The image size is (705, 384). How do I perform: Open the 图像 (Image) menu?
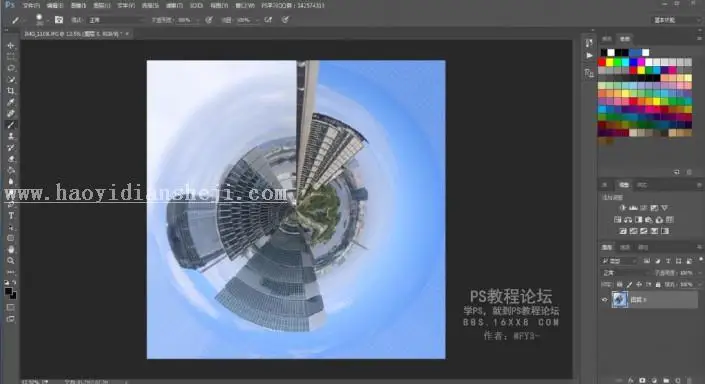[x=78, y=5]
